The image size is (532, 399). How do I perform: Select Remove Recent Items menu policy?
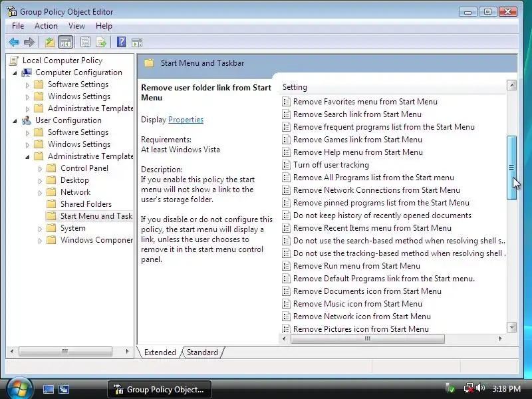(372, 228)
